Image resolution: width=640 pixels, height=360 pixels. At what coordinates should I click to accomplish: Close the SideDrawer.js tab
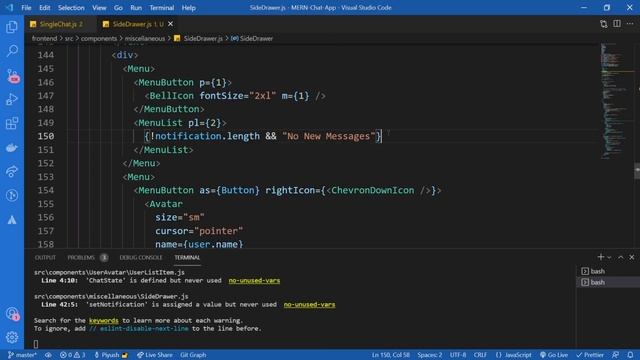click(x=171, y=24)
